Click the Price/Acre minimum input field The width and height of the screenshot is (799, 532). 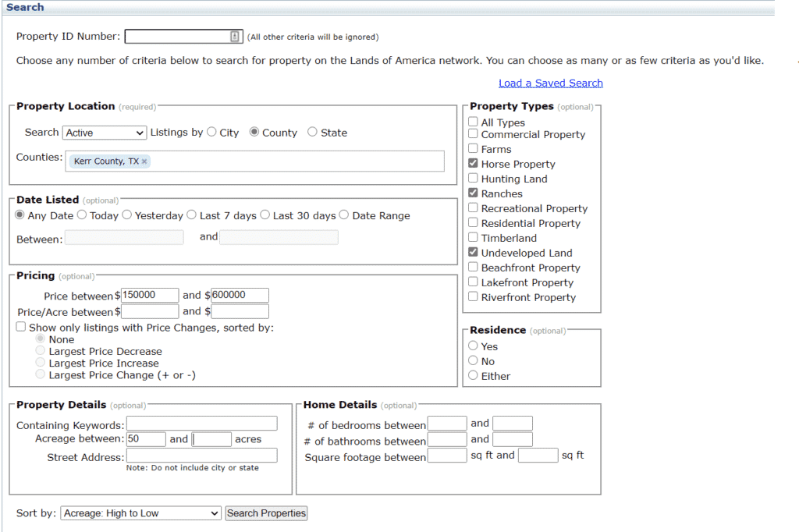coord(149,310)
